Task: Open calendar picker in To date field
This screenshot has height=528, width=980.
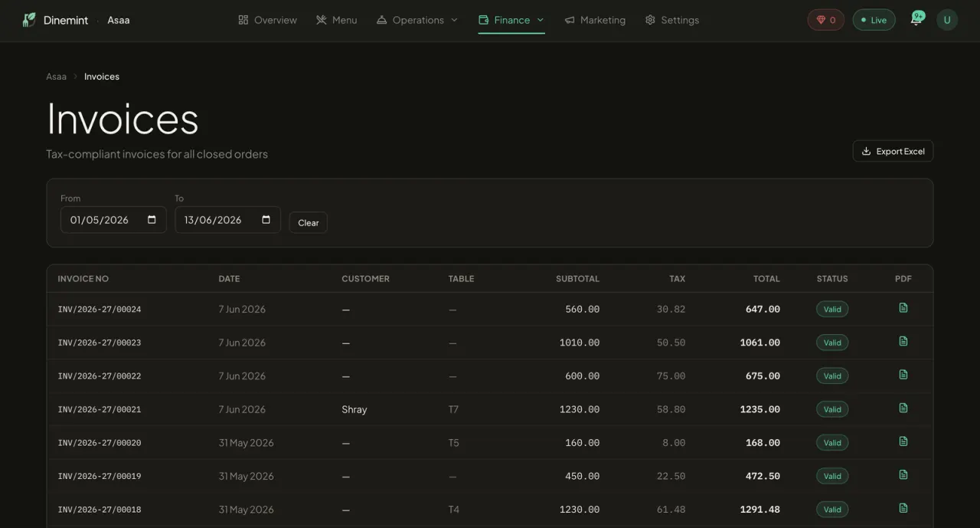Action: point(266,220)
